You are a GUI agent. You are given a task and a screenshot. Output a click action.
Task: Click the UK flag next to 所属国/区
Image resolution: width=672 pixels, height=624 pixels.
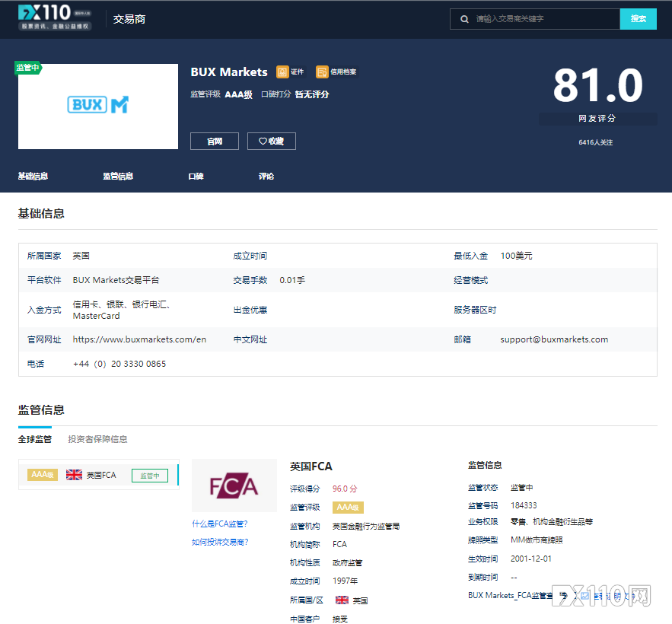[x=342, y=600]
